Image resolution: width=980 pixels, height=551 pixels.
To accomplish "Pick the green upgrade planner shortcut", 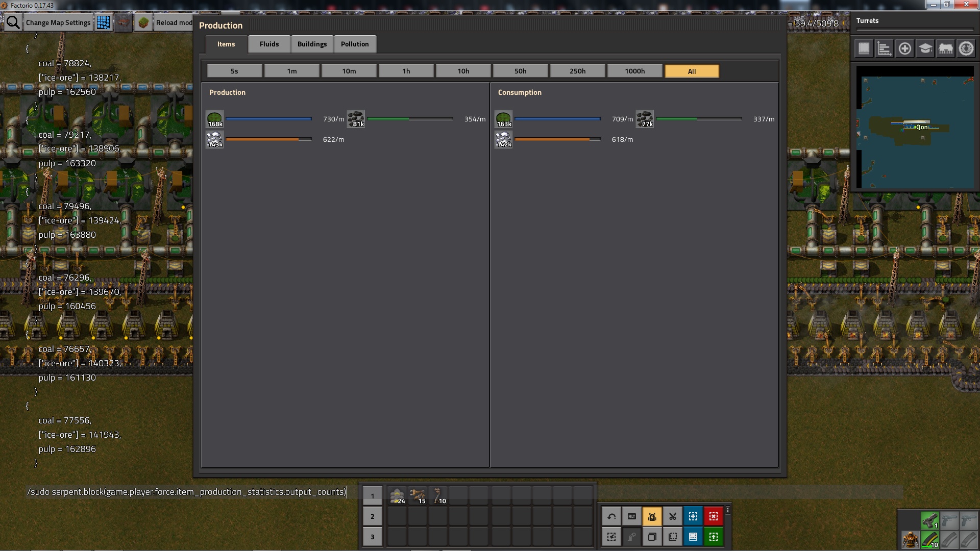I will [714, 537].
